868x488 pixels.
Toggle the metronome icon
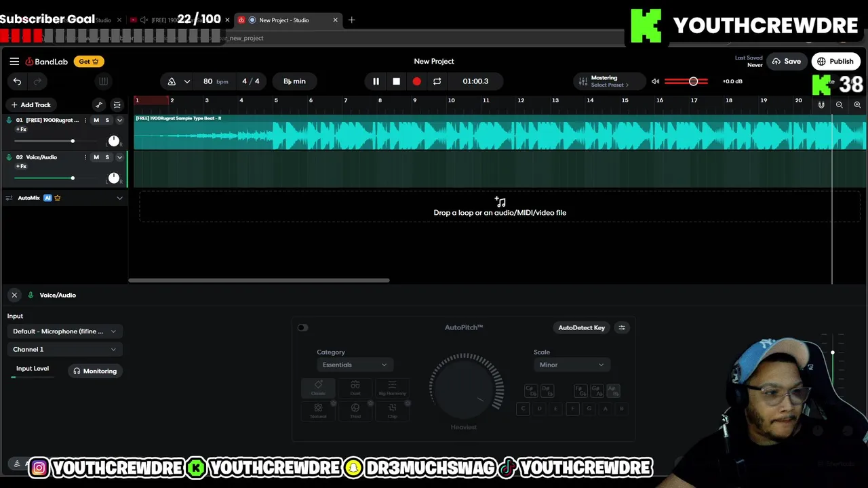tap(172, 81)
